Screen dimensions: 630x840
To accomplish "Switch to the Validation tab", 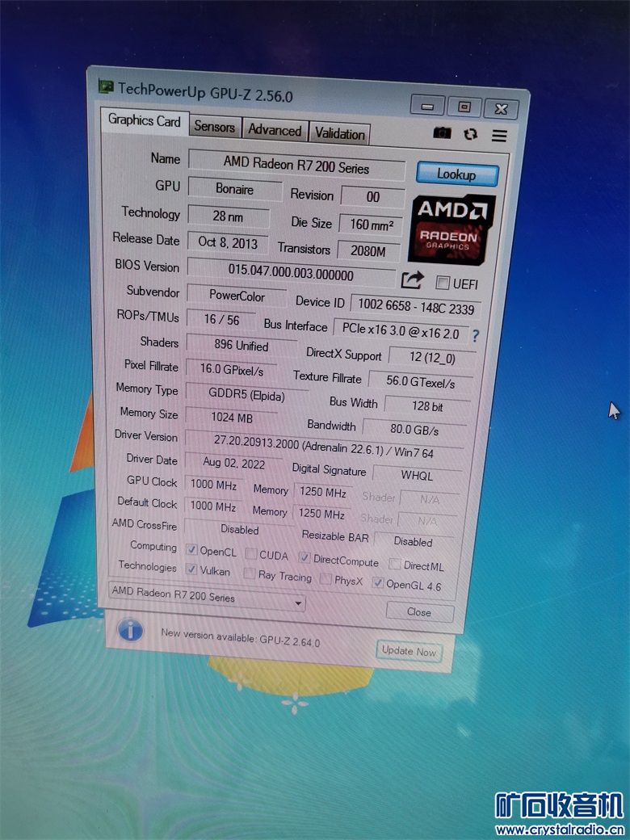I will [x=340, y=133].
